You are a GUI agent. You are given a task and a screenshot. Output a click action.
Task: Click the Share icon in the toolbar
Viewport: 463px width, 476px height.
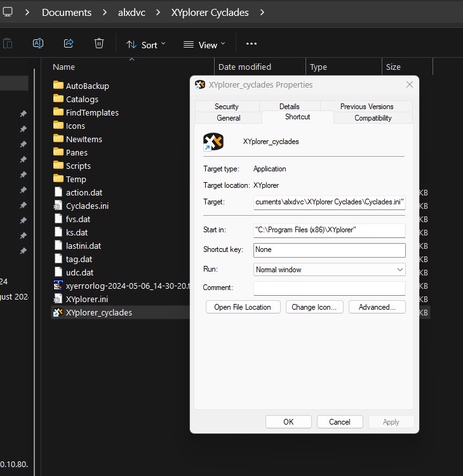(x=69, y=44)
